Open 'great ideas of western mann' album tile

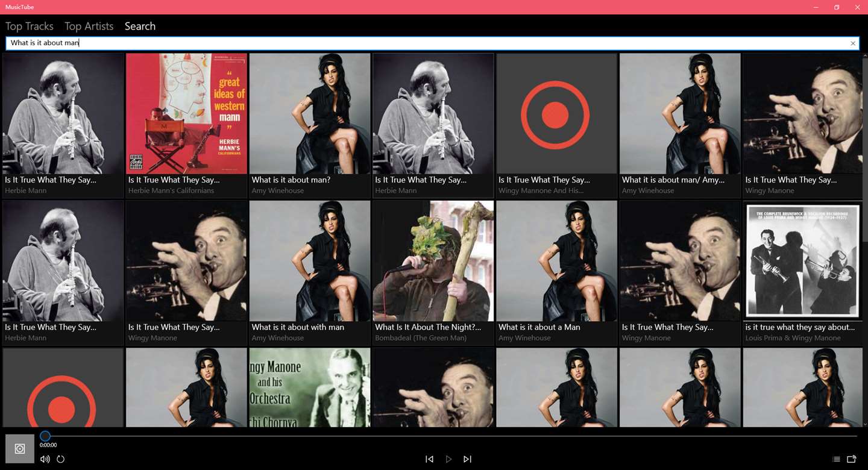click(186, 125)
